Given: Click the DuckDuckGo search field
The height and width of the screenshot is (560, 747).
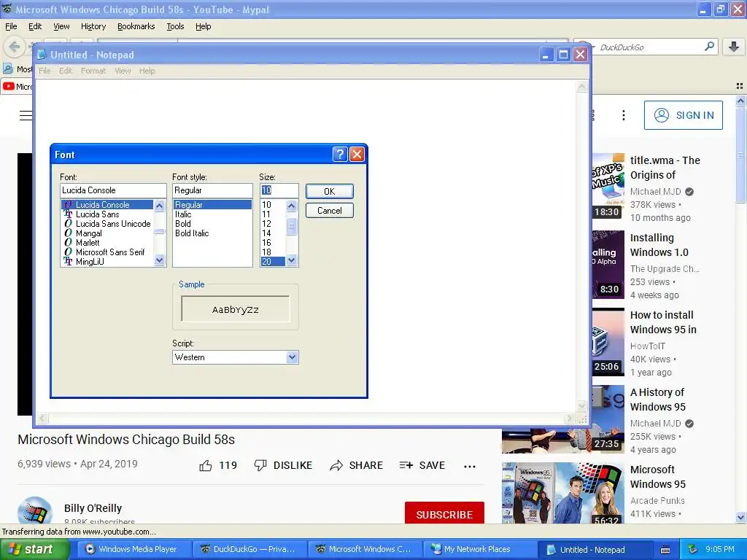Looking at the screenshot, I should click(648, 47).
